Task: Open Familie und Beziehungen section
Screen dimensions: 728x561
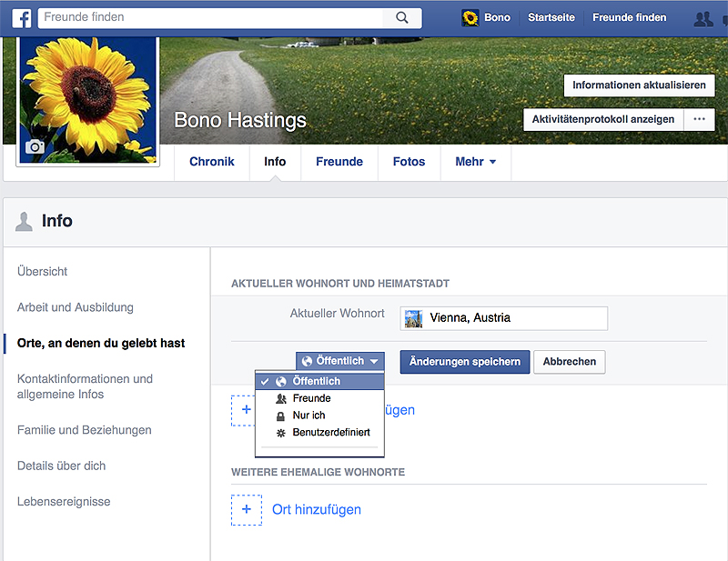Action: (x=84, y=430)
